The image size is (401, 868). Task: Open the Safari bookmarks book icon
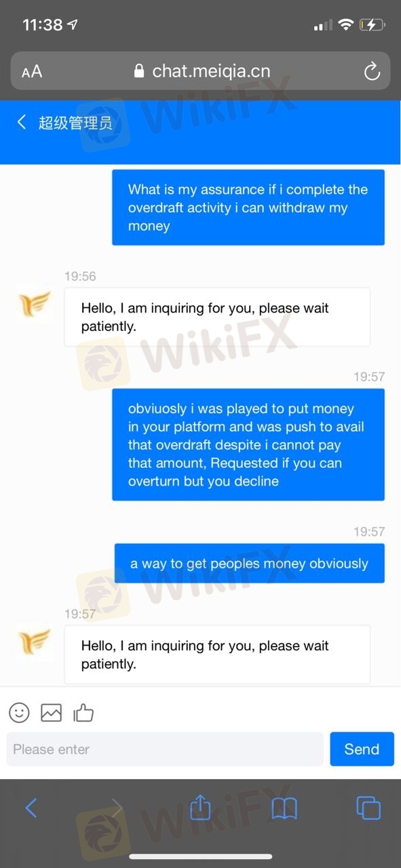(284, 808)
